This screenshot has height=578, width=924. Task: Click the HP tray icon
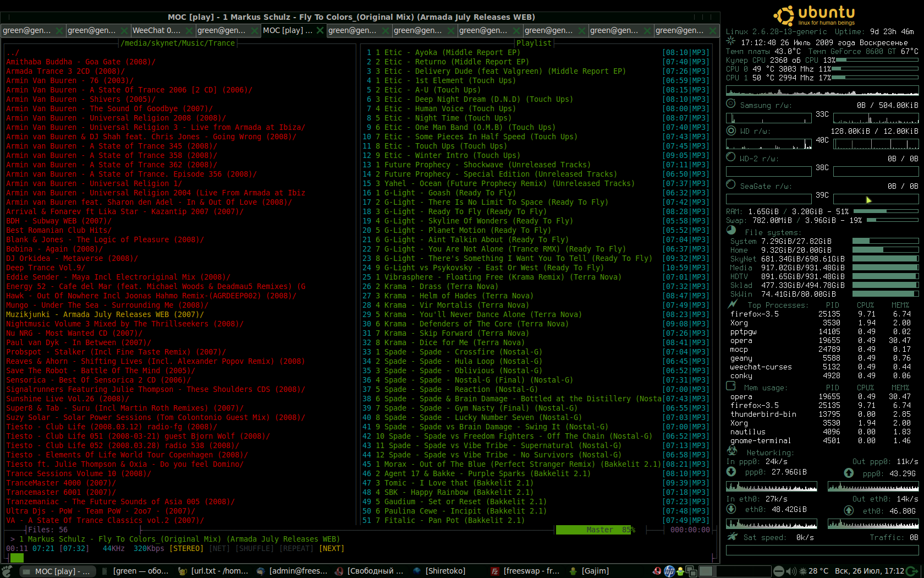(x=669, y=571)
